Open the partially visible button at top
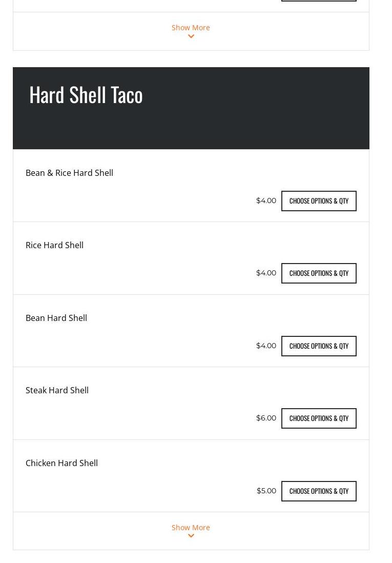 coord(319,1)
